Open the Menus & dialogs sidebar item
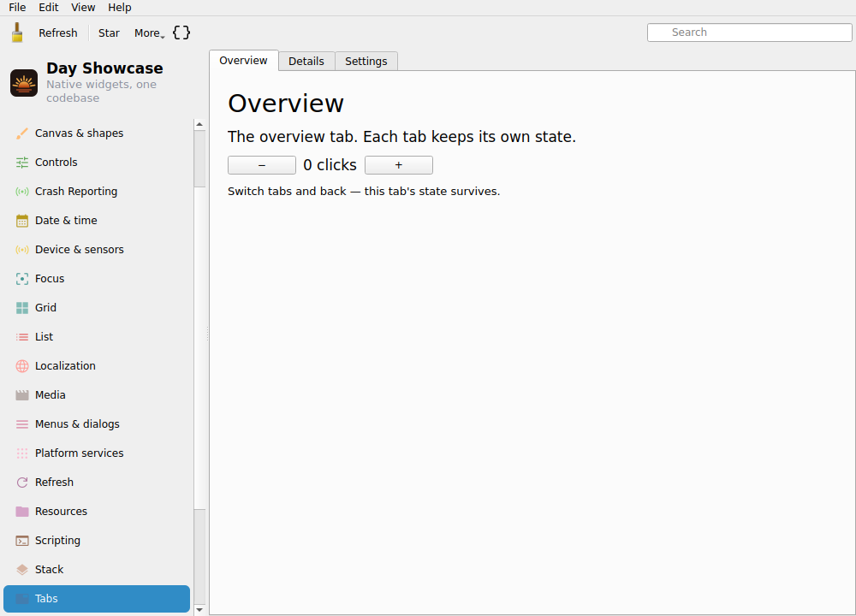 [x=97, y=424]
